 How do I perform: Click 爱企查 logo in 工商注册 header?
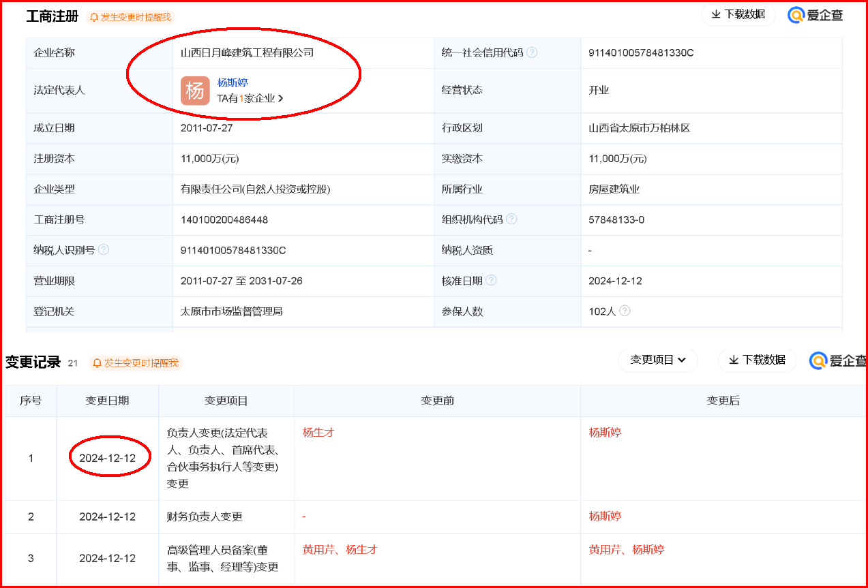[815, 15]
